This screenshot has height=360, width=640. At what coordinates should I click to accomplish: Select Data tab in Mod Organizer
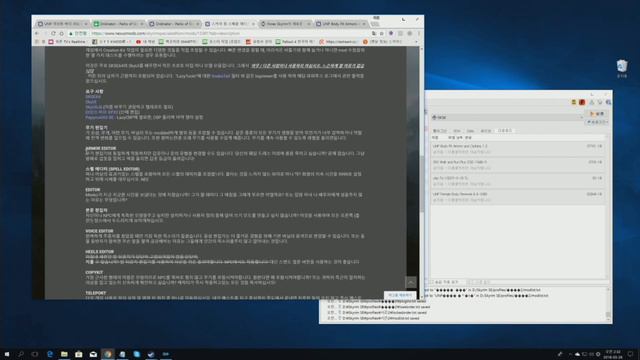470,131
